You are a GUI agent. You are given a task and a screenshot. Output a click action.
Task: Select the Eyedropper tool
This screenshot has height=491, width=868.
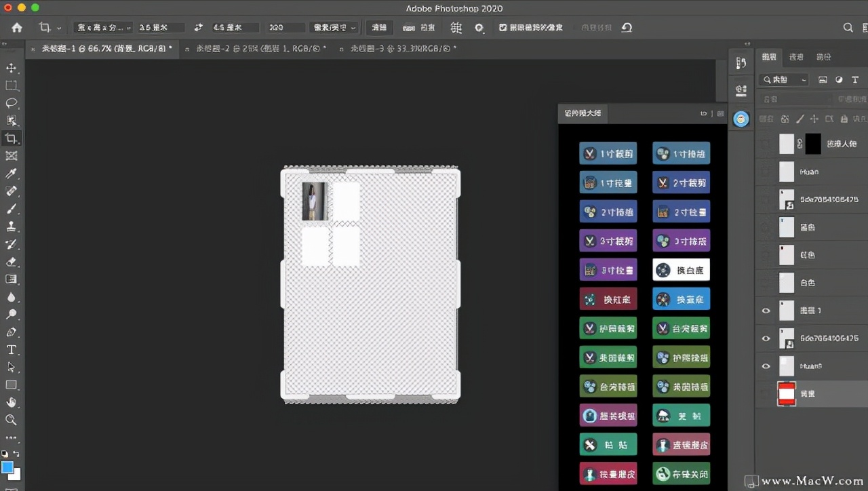(x=12, y=174)
